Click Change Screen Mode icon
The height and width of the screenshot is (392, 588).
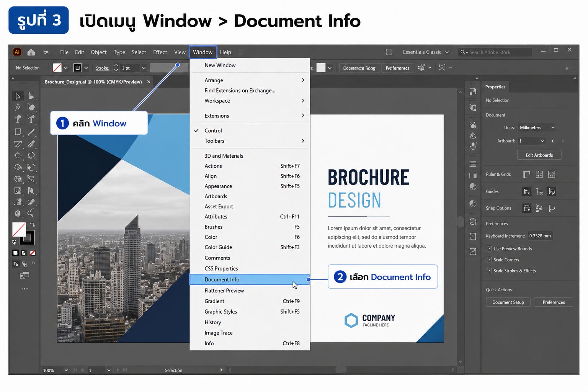(x=24, y=275)
